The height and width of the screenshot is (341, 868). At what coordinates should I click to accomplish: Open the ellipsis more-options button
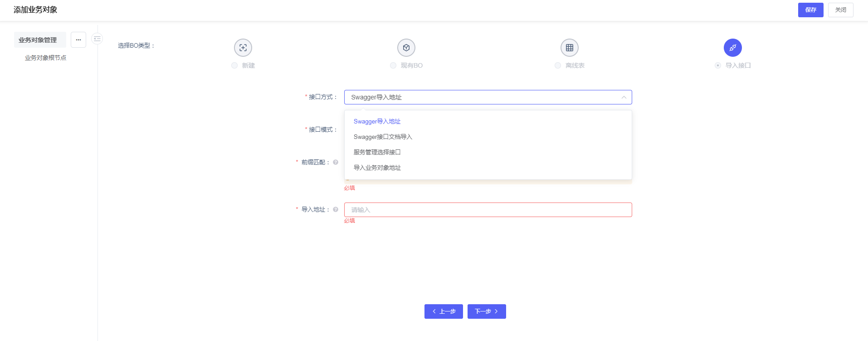point(78,40)
